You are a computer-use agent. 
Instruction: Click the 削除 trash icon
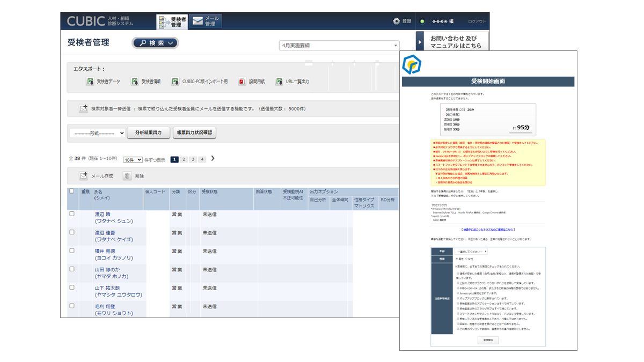(x=127, y=176)
